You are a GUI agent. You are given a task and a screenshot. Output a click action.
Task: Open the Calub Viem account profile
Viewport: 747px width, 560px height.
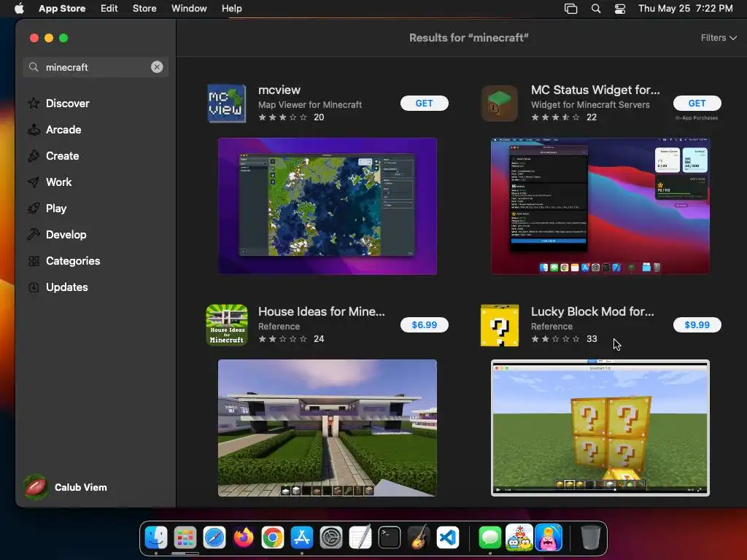(x=66, y=487)
